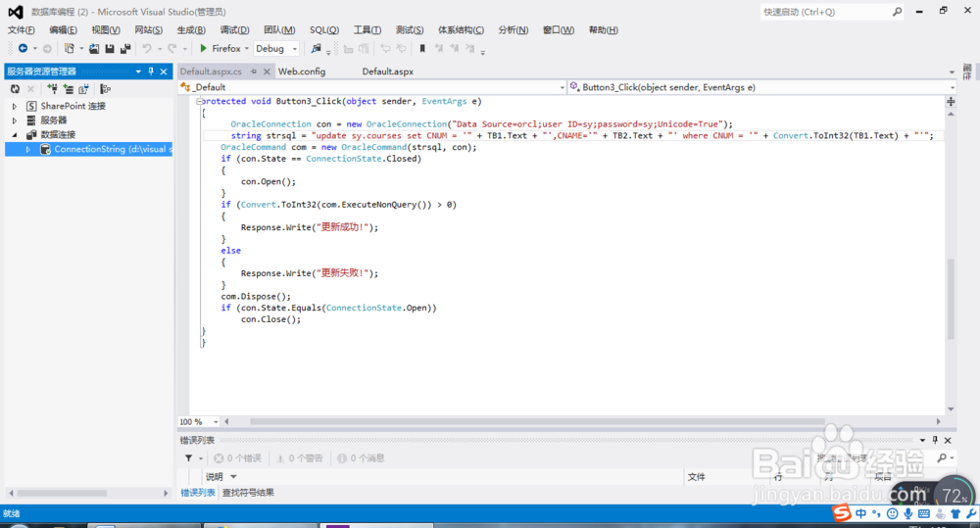The image size is (980, 528).
Task: Toggle the 0 warnings filter button
Action: point(299,458)
